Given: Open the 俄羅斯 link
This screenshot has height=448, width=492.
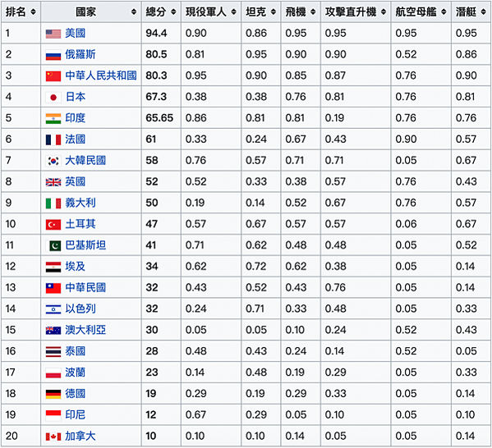Looking at the screenshot, I should [x=80, y=54].
